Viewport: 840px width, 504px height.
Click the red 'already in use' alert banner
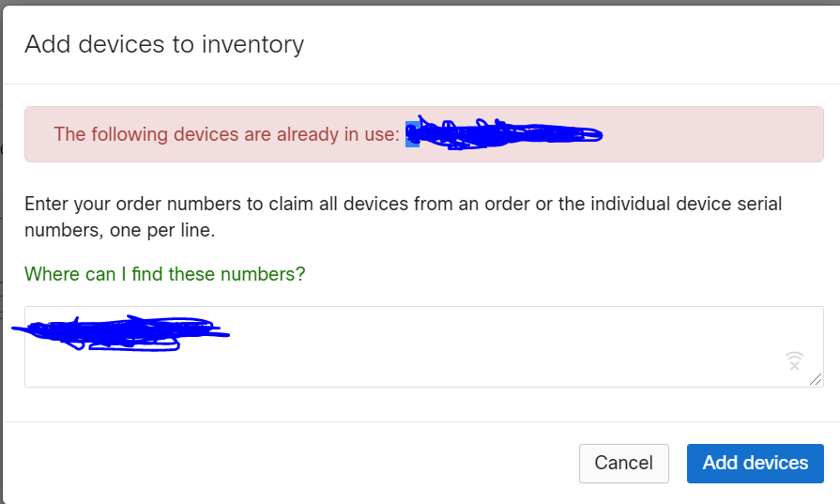pyautogui.click(x=423, y=134)
